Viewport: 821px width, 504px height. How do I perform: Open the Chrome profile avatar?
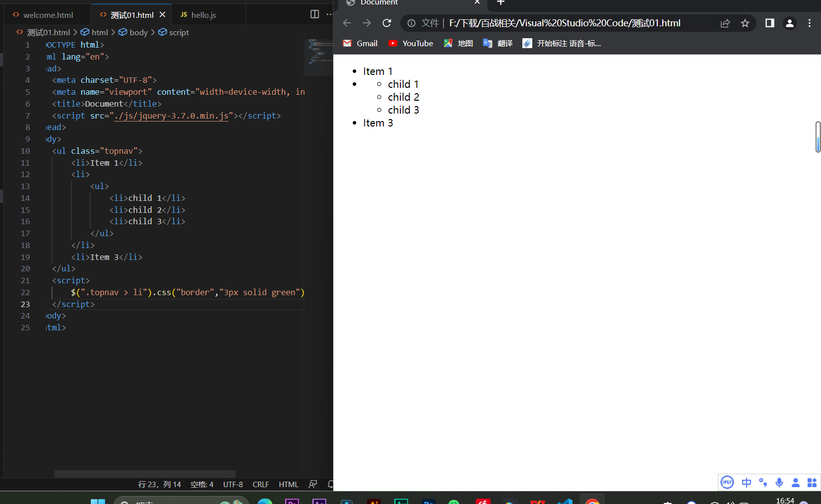[789, 23]
